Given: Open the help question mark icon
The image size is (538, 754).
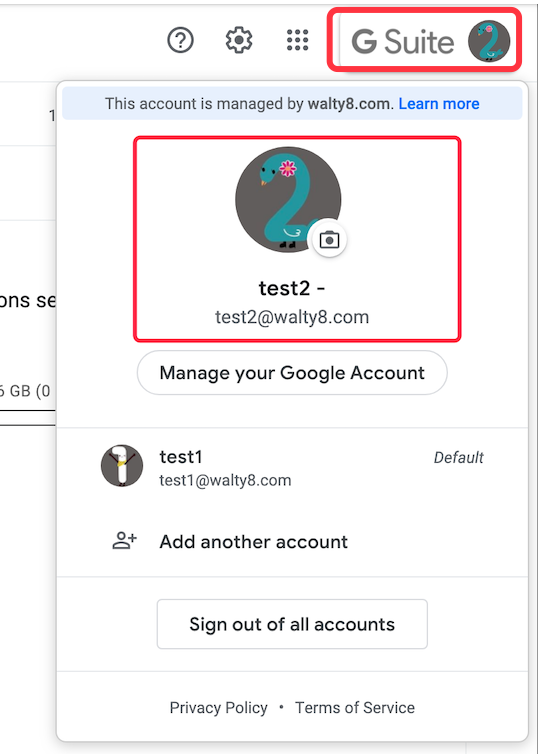Looking at the screenshot, I should click(x=180, y=40).
